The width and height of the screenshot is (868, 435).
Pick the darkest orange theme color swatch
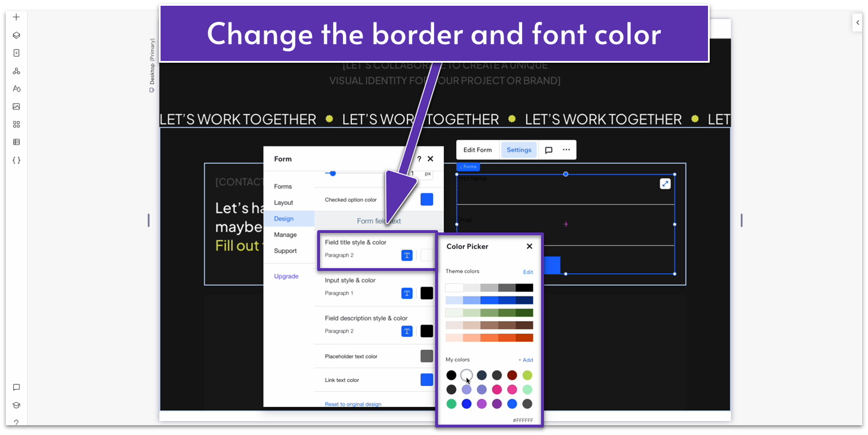coord(524,338)
